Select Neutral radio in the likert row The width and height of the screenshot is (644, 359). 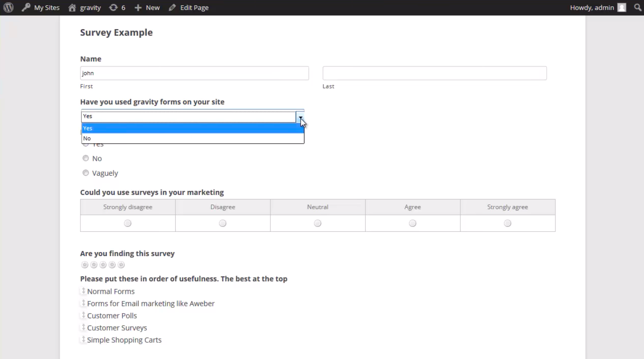(318, 223)
